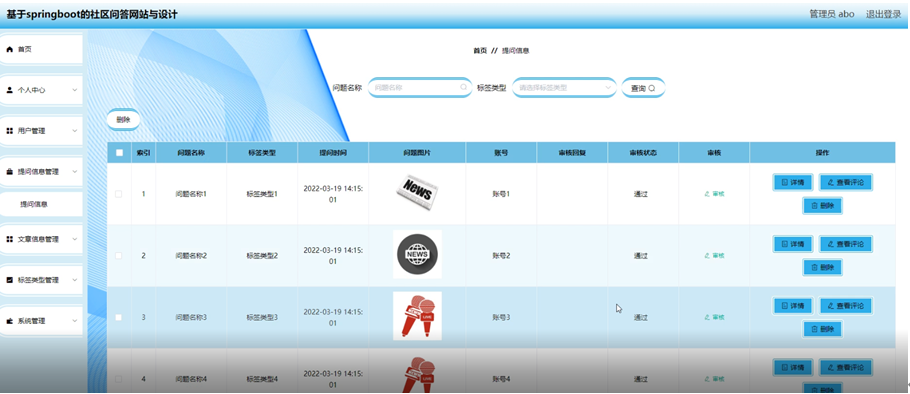This screenshot has width=910, height=394.
Task: Click the 问题名称 column header
Action: 191,153
